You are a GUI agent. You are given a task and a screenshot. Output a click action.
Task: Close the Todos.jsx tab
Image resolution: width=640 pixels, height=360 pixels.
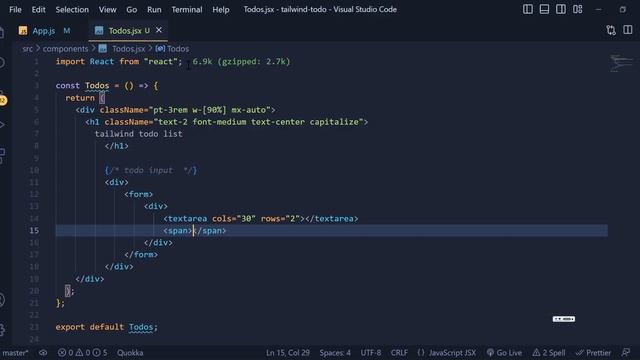[x=159, y=30]
